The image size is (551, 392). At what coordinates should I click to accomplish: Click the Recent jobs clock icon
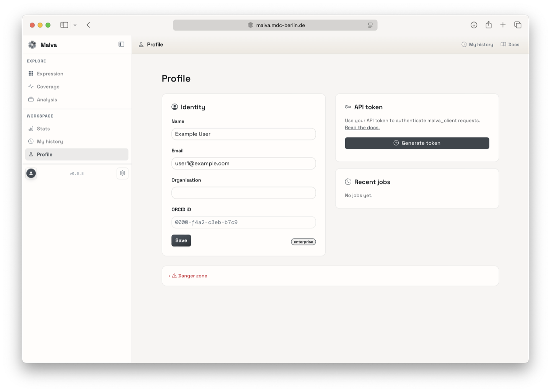tap(348, 182)
